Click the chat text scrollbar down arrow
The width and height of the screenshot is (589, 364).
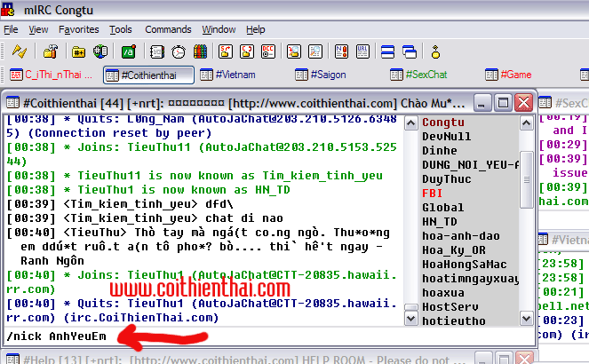pos(411,319)
